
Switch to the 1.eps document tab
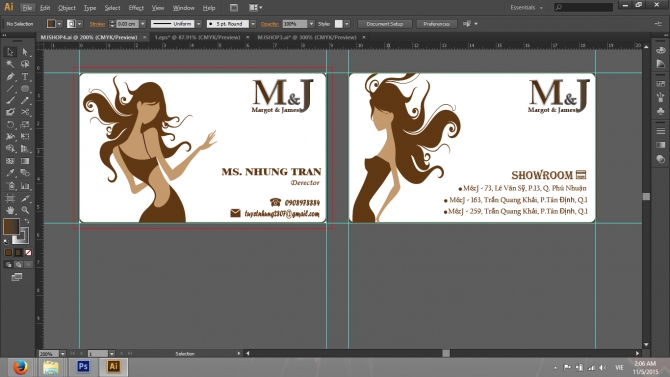pos(197,37)
